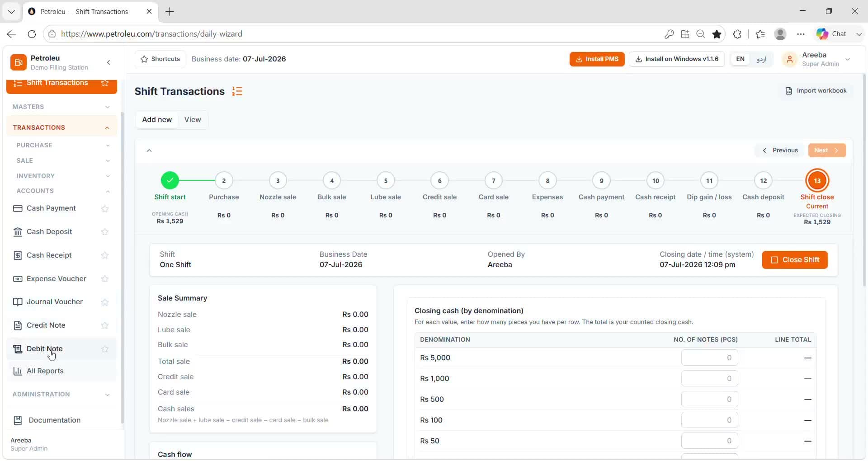Switch language to Urdu
Screen dimensions: 868x461
pos(761,59)
